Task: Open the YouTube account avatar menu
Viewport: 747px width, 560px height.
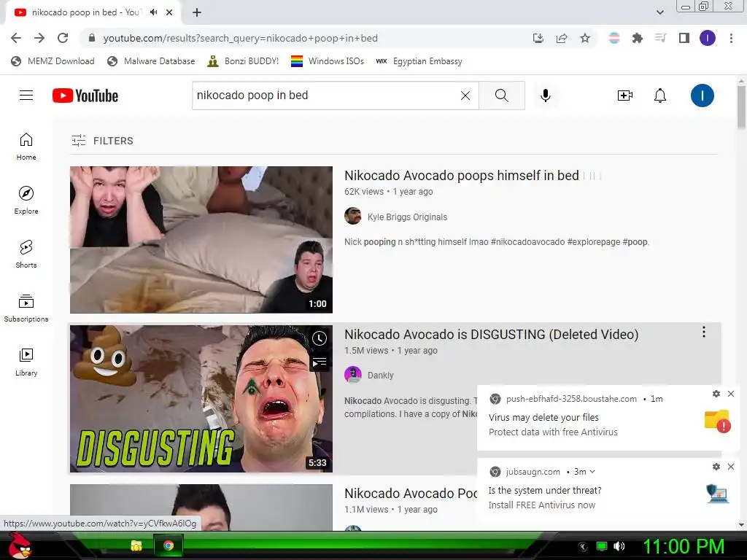Action: (x=703, y=96)
